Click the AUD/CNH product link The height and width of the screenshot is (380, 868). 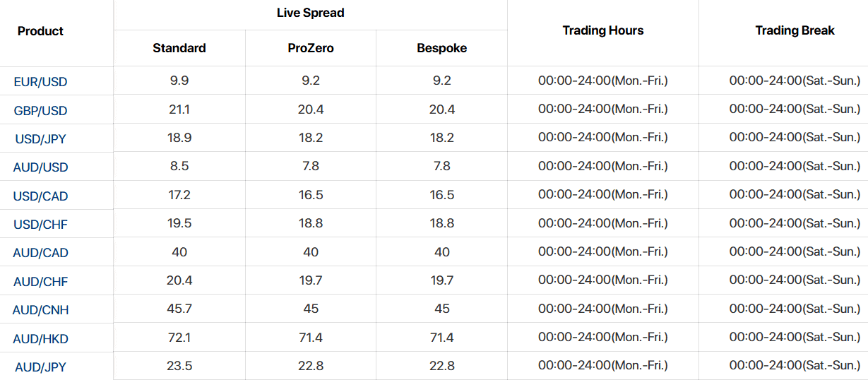(40, 310)
